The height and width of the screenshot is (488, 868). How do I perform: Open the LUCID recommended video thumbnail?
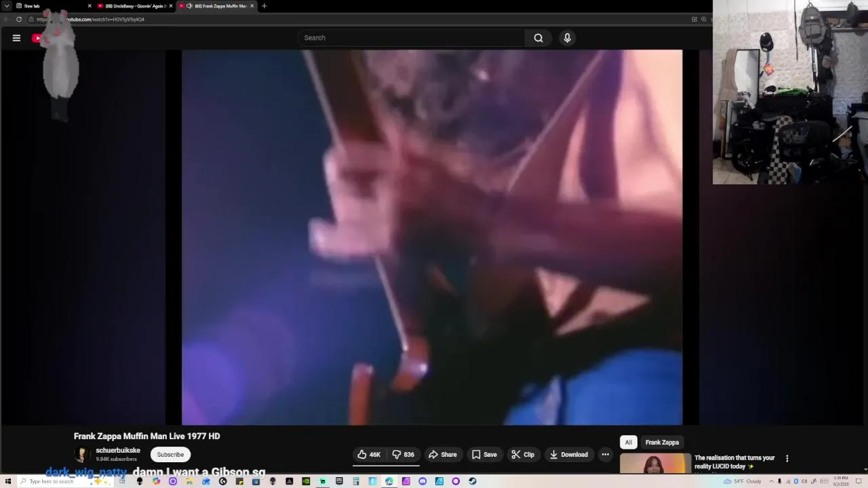click(x=655, y=464)
